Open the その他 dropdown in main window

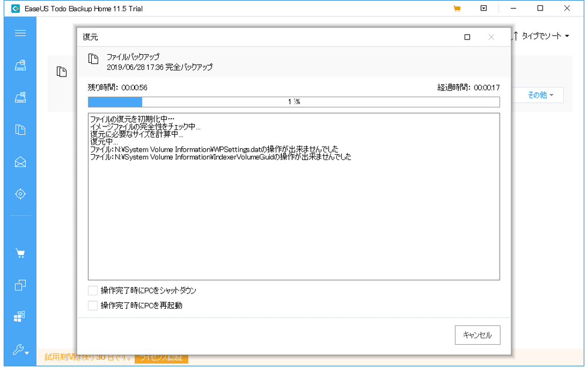[x=540, y=95]
